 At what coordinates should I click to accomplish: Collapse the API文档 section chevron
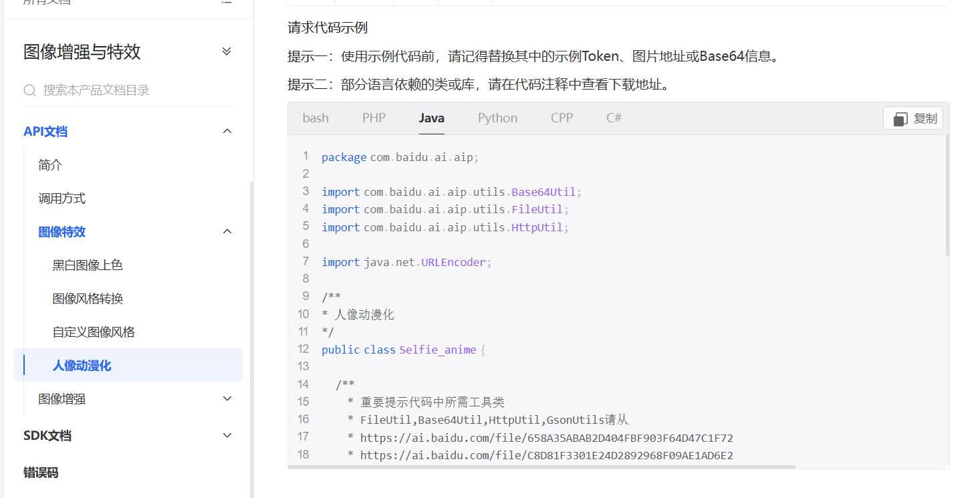[x=227, y=131]
